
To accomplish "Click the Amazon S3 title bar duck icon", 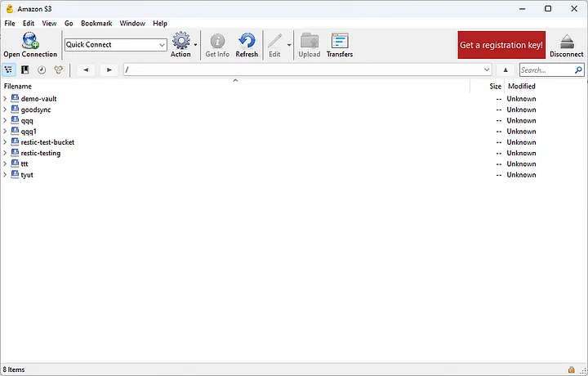I will click(x=10, y=9).
